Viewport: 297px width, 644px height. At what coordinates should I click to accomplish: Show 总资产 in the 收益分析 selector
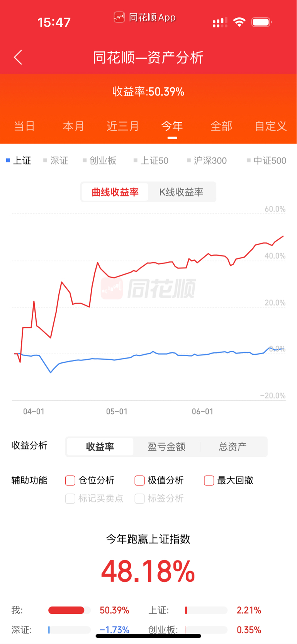pos(233,447)
